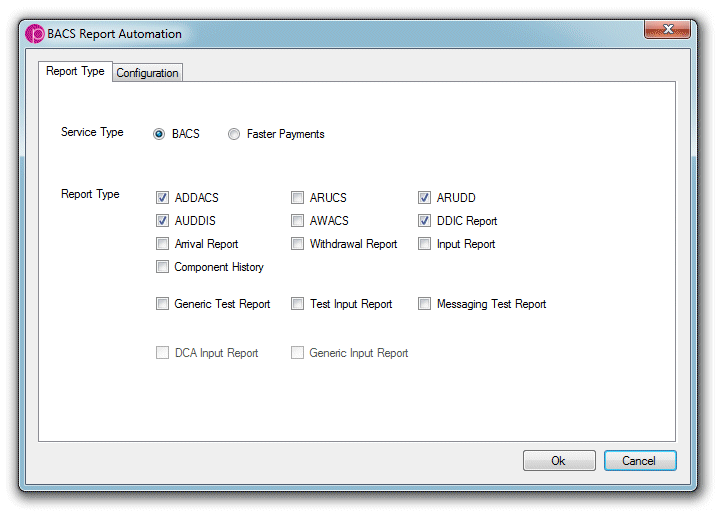Select the BACS service type radio button

[159, 134]
